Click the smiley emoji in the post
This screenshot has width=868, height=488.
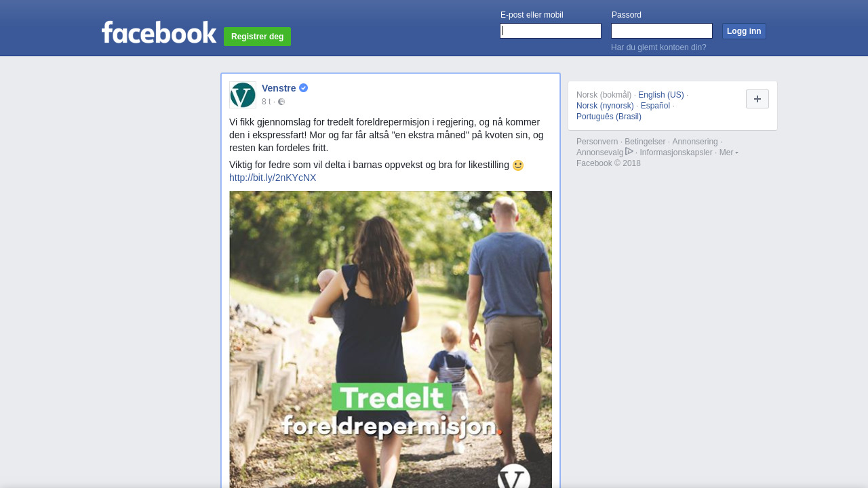coord(518,165)
